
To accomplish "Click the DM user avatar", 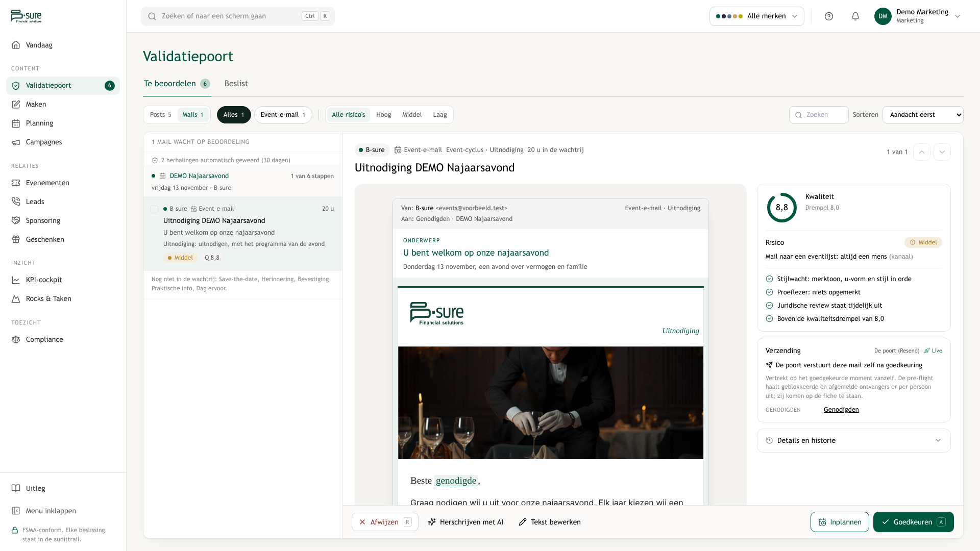I will (x=883, y=16).
